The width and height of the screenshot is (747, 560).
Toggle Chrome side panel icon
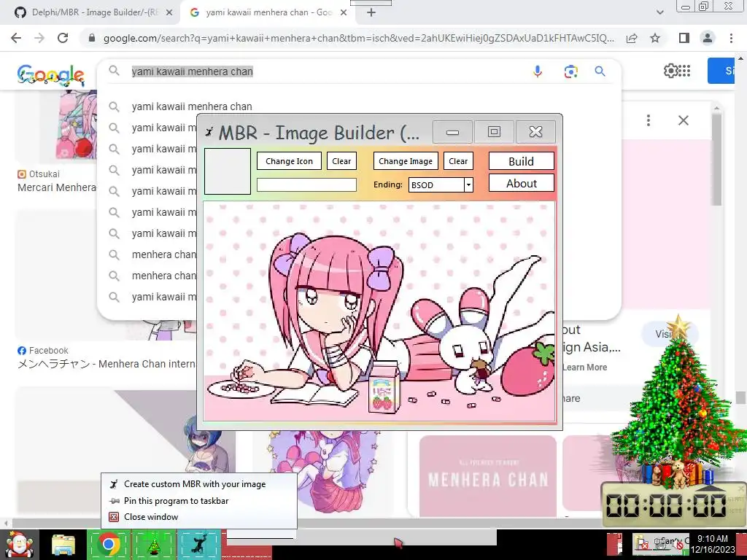tap(684, 38)
